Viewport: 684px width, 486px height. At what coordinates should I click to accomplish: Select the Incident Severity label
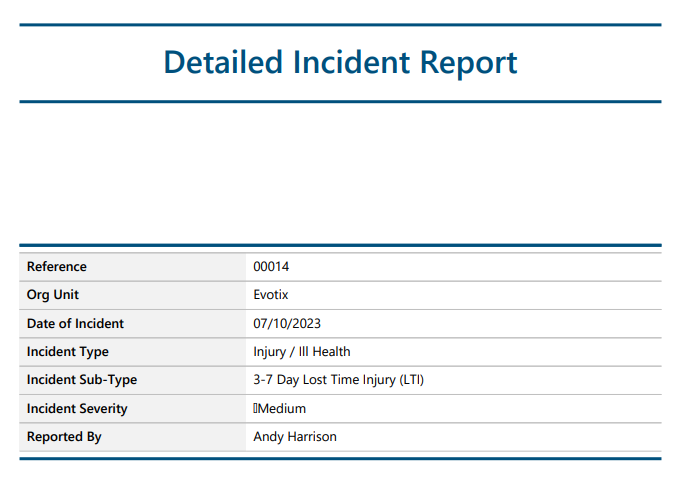point(77,409)
